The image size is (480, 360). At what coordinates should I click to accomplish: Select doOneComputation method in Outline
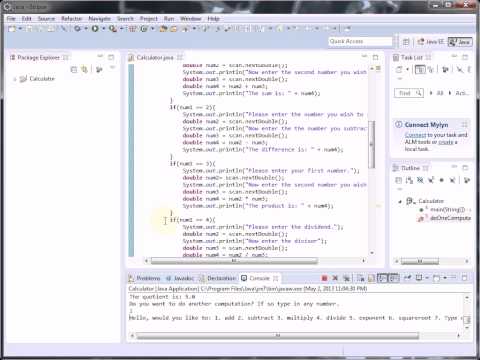point(450,218)
